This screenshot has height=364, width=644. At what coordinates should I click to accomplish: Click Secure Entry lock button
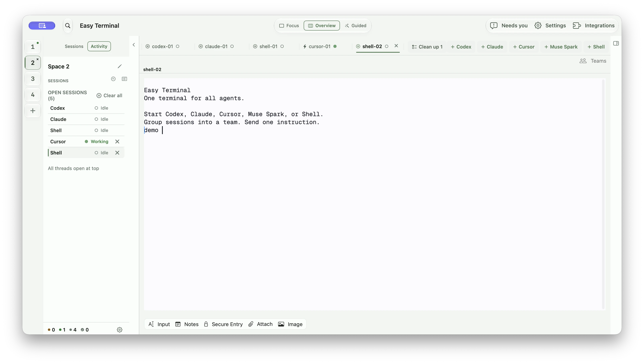pyautogui.click(x=223, y=324)
